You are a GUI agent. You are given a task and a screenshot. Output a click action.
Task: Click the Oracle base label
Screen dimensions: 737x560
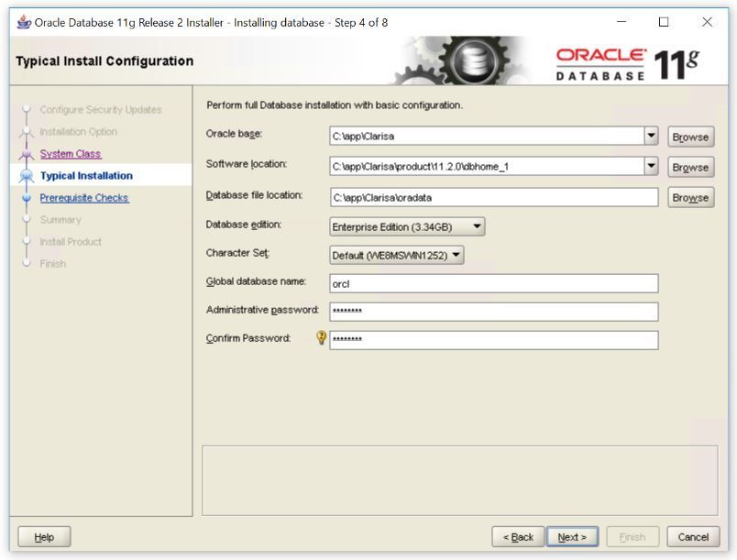click(234, 134)
